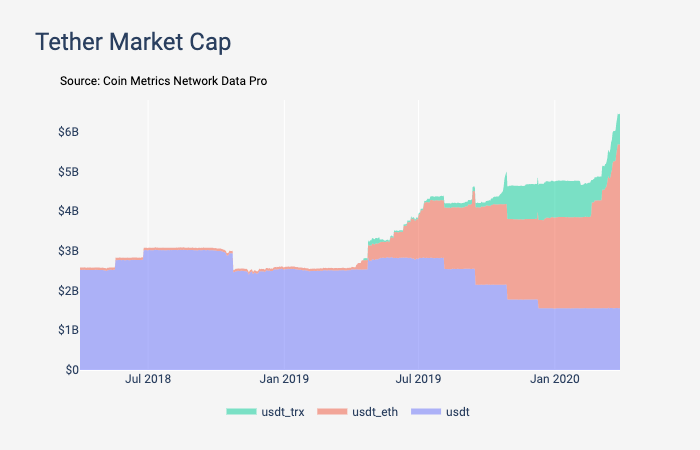Click the Jan 2020 x-axis label
Screen dimensions: 700x450
pyautogui.click(x=554, y=379)
